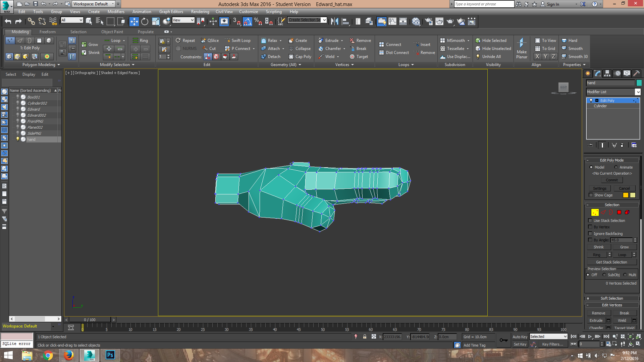Screen dimensions: 644x362
Task: Open the Modifiers menu
Action: pos(116,12)
